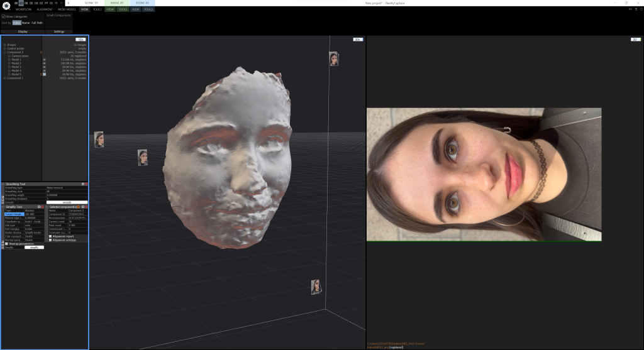Screen dimensions: 644x350
Task: Click the white simplify button
Action: coord(34,248)
